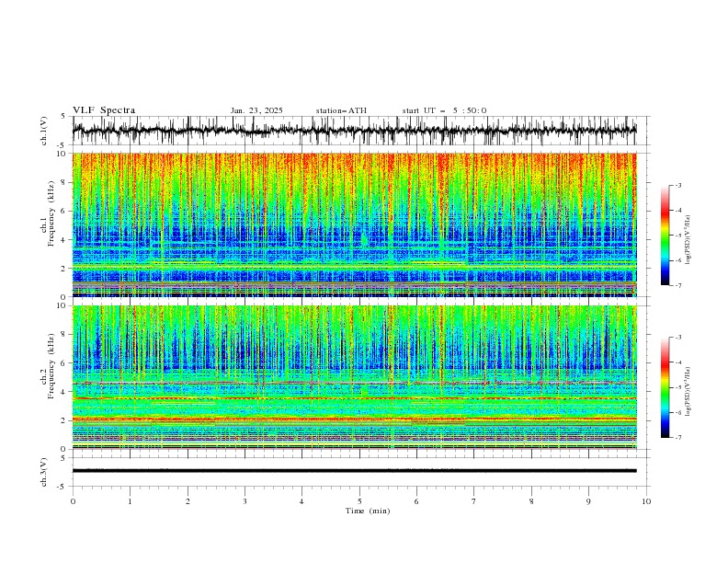
Task: Click the ch.1 spectrogram panel
Action: coord(355,224)
